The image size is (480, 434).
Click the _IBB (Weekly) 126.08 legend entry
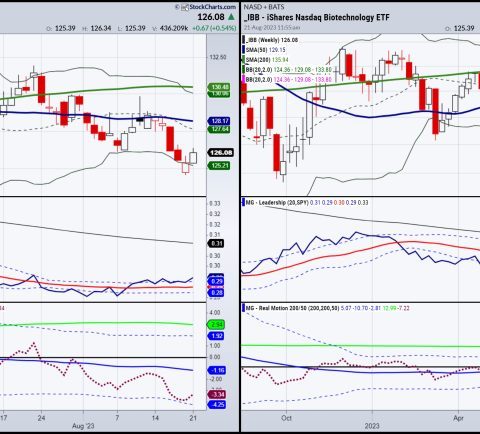point(272,40)
